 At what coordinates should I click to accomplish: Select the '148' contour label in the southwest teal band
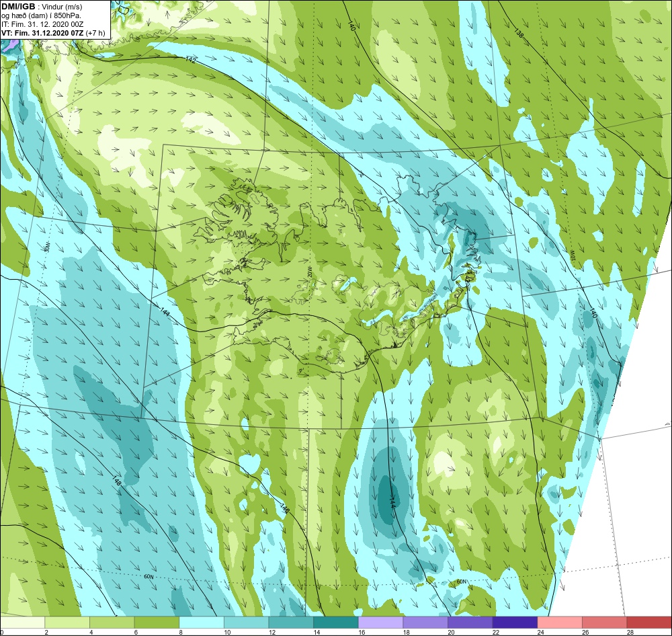(x=117, y=480)
